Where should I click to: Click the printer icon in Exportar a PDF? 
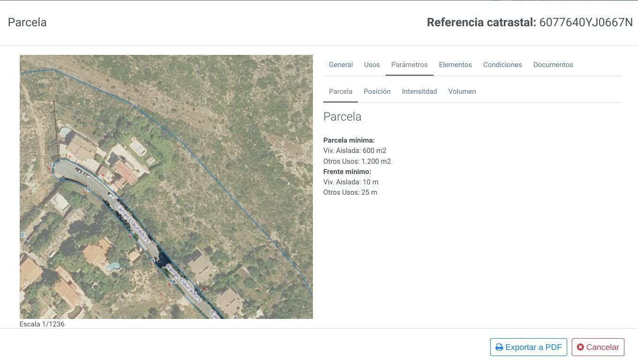coord(499,347)
